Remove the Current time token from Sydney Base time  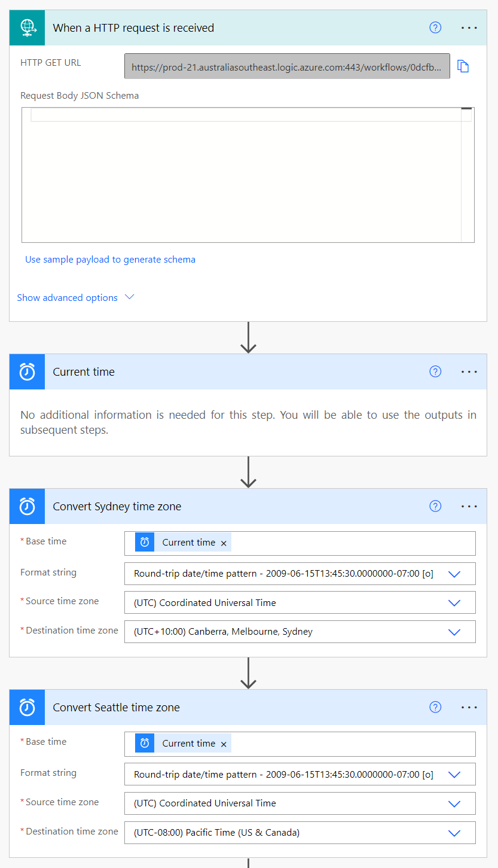[x=223, y=543]
